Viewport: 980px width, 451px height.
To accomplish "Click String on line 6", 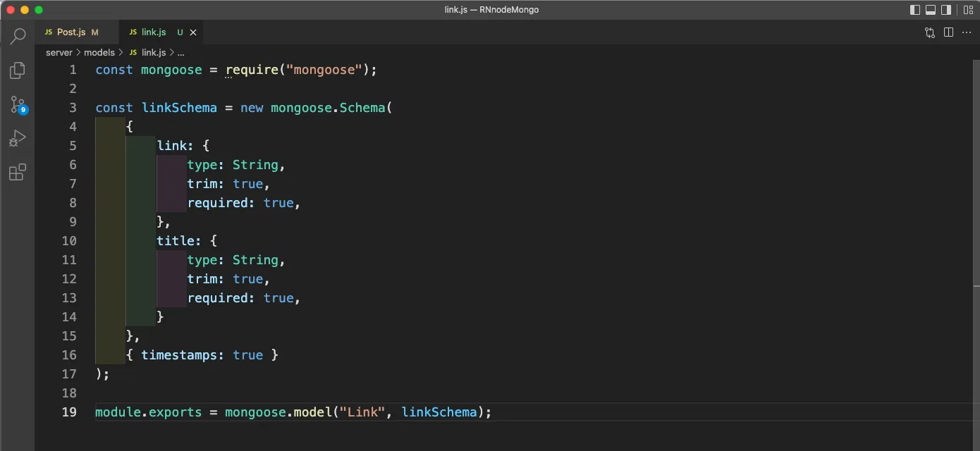I will click(255, 165).
